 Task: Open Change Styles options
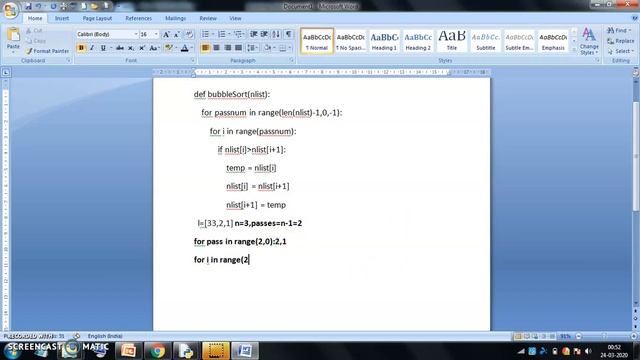589,41
